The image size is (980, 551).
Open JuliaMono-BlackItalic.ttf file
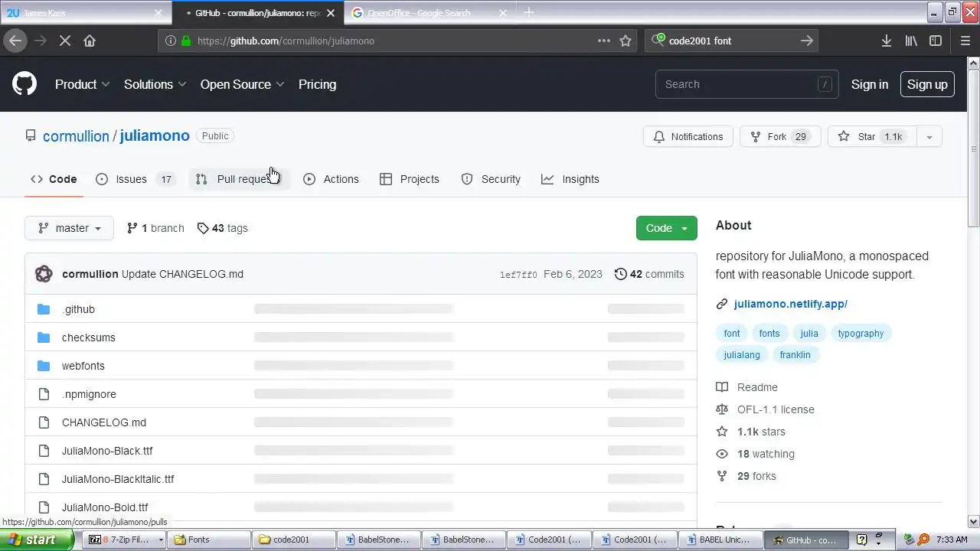pyautogui.click(x=118, y=479)
